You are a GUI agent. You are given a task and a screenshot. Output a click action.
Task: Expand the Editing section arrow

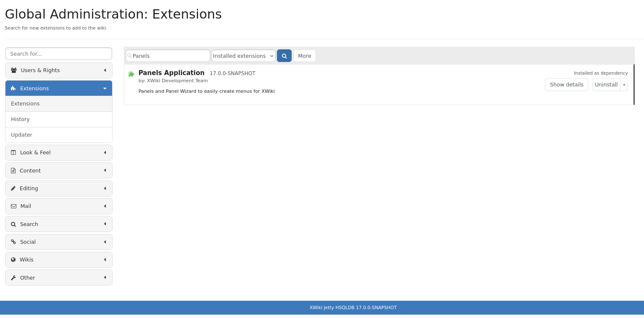click(x=105, y=188)
